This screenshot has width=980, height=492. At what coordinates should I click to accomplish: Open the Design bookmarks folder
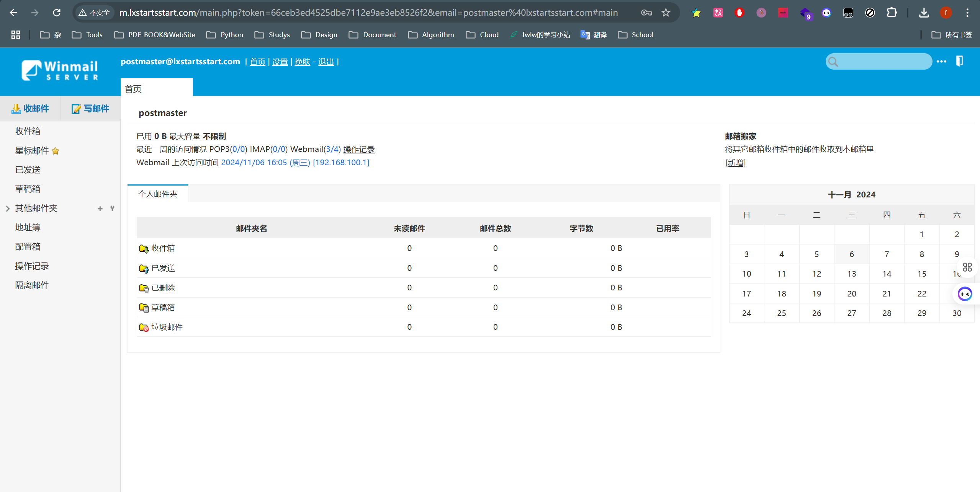(x=319, y=35)
